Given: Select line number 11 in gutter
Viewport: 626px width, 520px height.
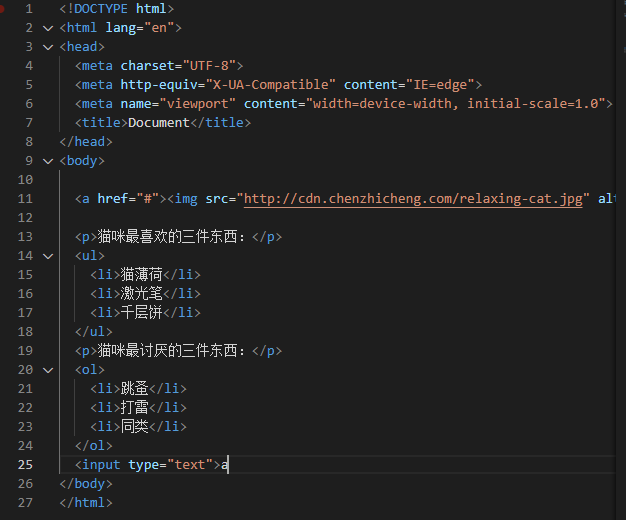Looking at the screenshot, I should (x=25, y=199).
